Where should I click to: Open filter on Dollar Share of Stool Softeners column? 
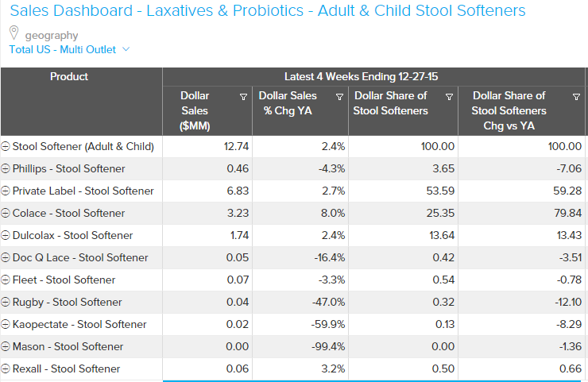(x=450, y=96)
